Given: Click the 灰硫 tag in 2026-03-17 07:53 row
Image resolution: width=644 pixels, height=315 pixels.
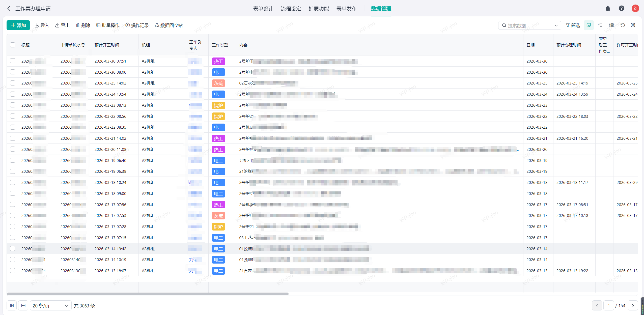Looking at the screenshot, I should (x=218, y=216).
